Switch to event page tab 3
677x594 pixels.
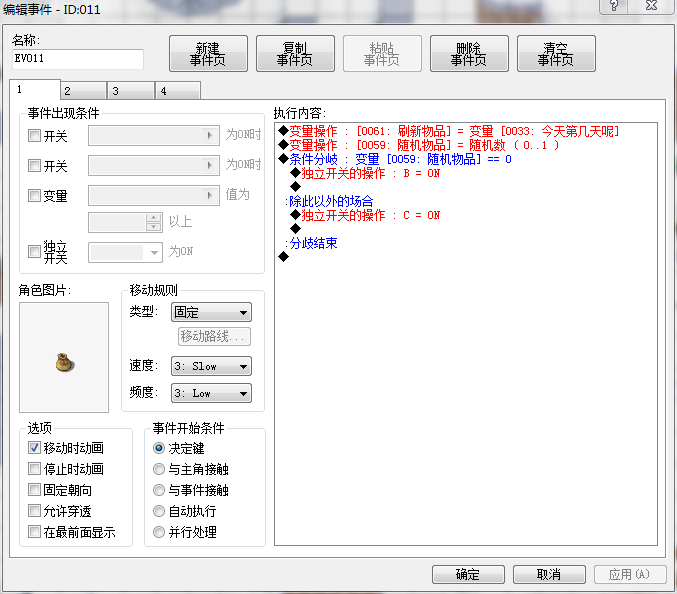tap(131, 91)
